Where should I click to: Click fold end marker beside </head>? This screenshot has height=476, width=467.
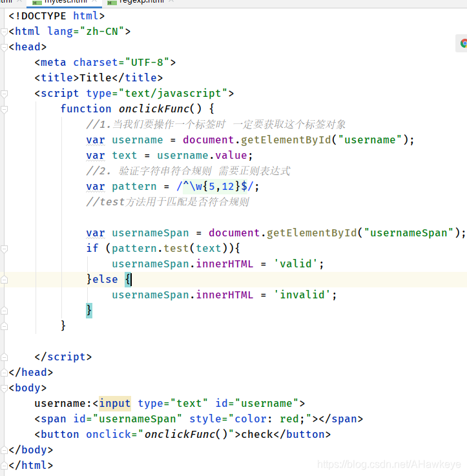coord(4,373)
